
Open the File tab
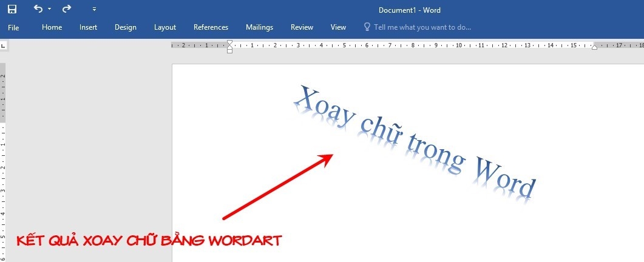pos(13,27)
